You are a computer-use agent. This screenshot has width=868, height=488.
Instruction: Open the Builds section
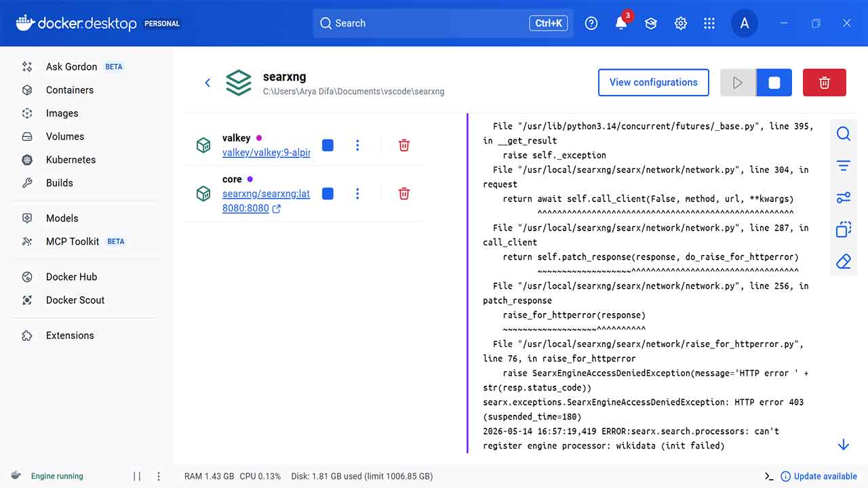(x=59, y=182)
